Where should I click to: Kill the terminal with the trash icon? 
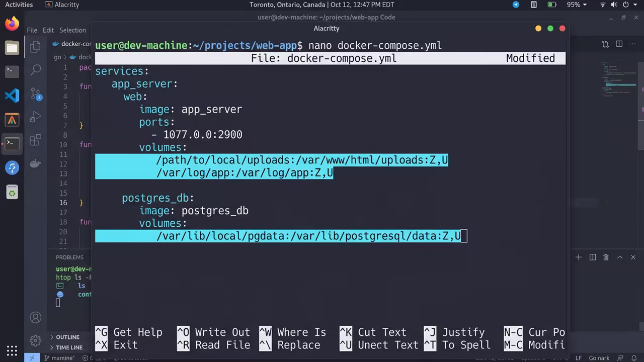point(606,257)
